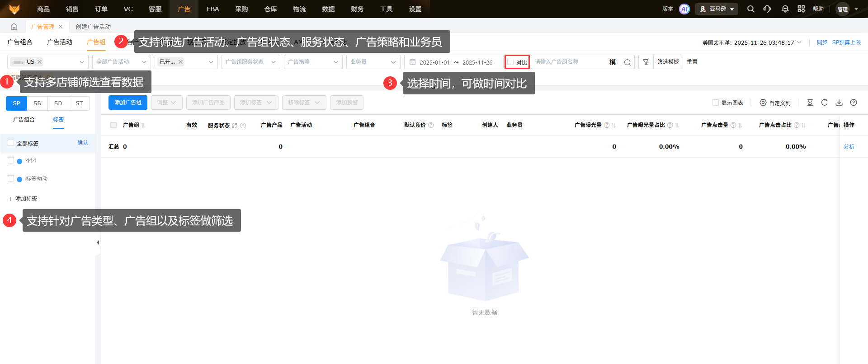The height and width of the screenshot is (364, 868).
Task: Switch to the 广告组合 top tab
Action: 20,42
